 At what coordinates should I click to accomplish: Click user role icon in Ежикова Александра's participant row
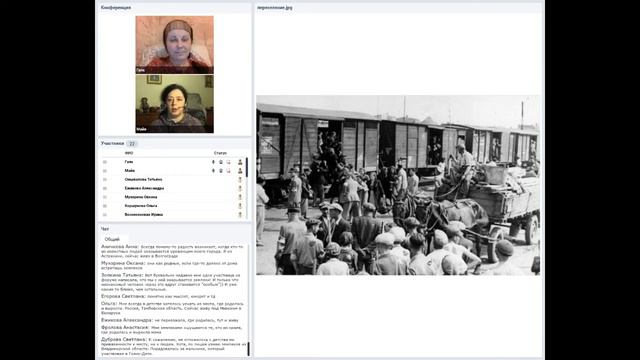click(240, 188)
